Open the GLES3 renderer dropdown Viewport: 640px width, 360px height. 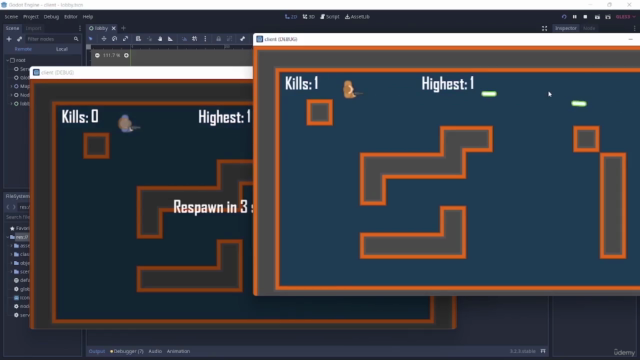[x=625, y=17]
